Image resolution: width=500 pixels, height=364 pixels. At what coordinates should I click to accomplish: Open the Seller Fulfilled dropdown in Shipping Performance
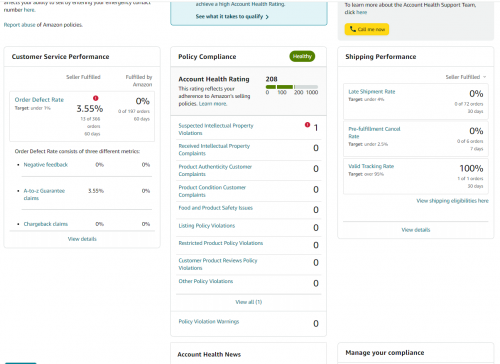[x=466, y=77]
